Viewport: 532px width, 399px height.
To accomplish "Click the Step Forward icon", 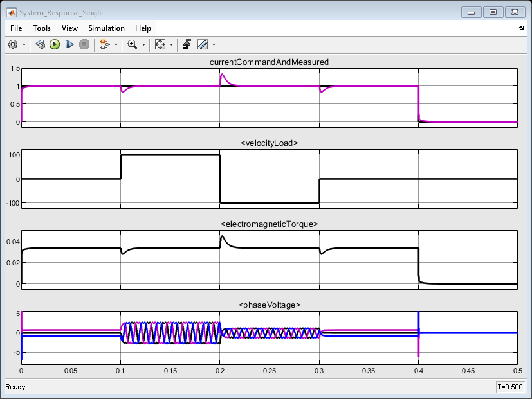I will tap(69, 44).
